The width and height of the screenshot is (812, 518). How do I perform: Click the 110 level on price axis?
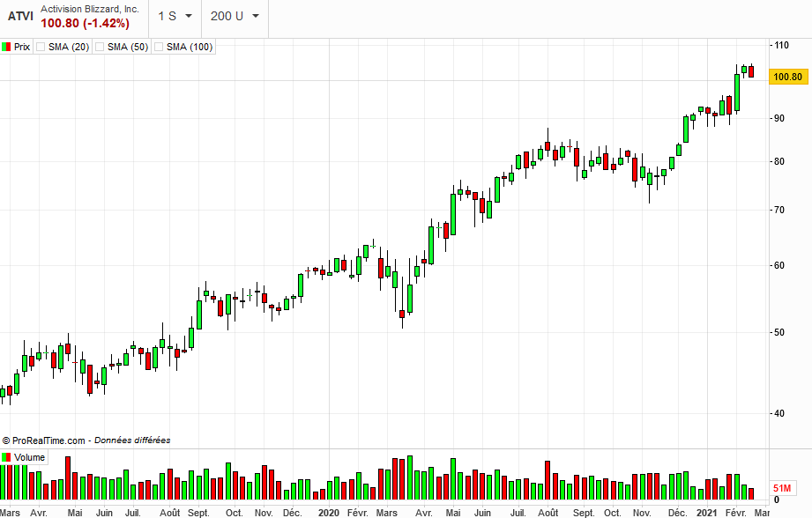[x=780, y=44]
